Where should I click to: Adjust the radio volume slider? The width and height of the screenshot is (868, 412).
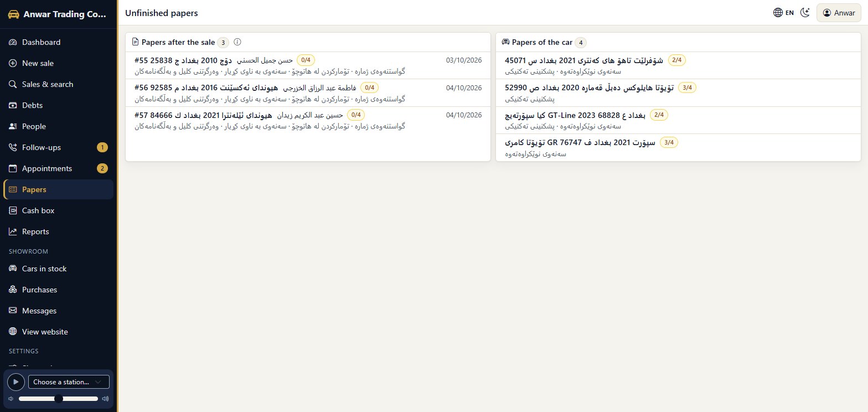point(59,399)
